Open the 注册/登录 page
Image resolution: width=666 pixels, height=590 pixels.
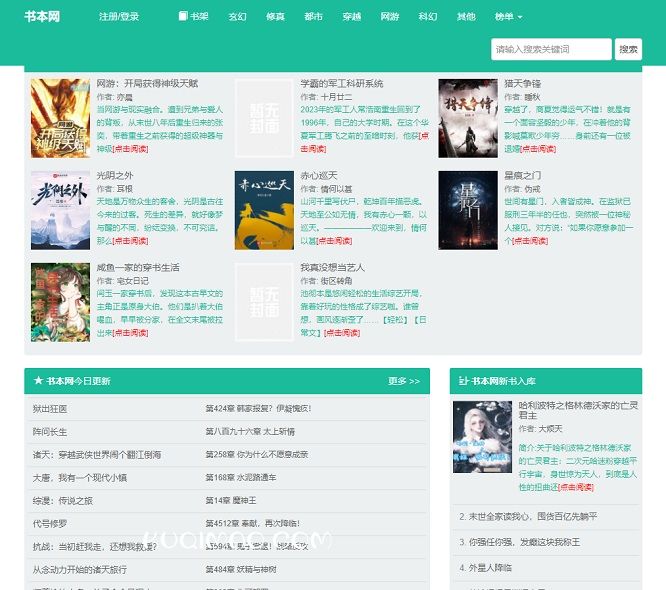tap(119, 17)
